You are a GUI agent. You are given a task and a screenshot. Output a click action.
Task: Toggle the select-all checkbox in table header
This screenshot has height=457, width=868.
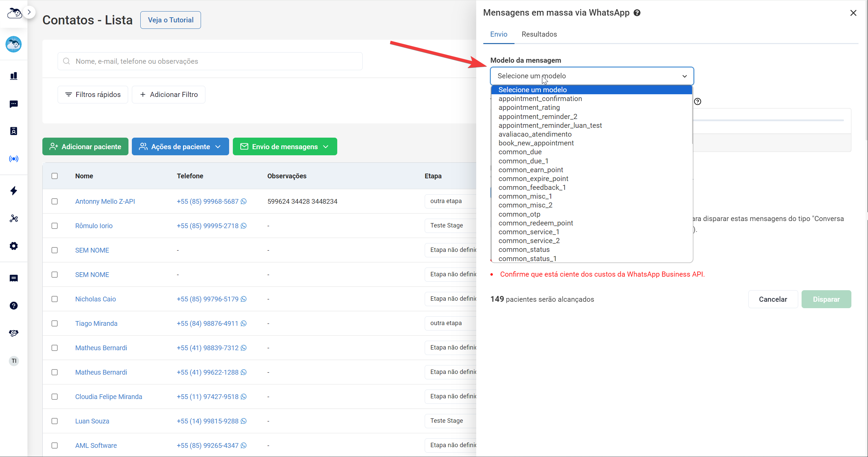pos(55,176)
